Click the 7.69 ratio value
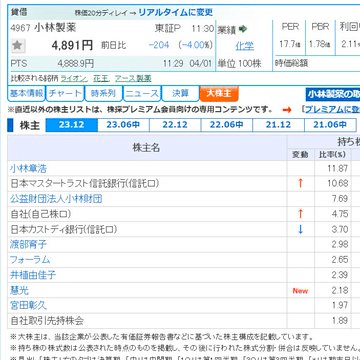 340,199
